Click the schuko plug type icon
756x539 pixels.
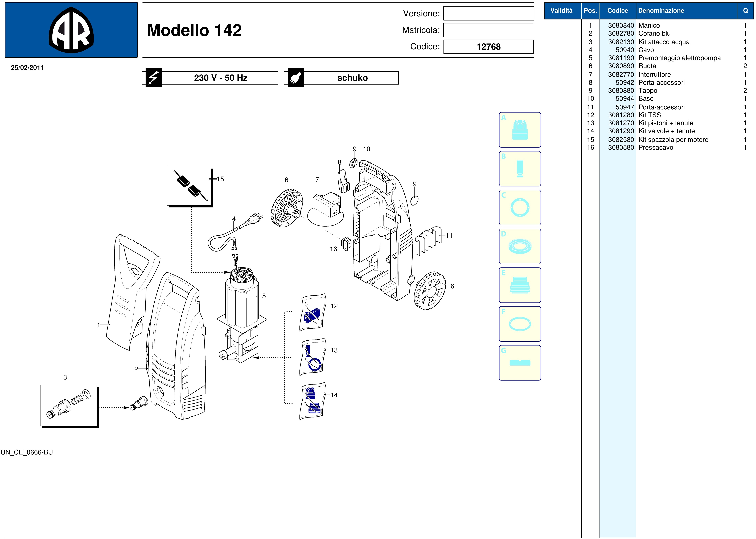click(296, 78)
